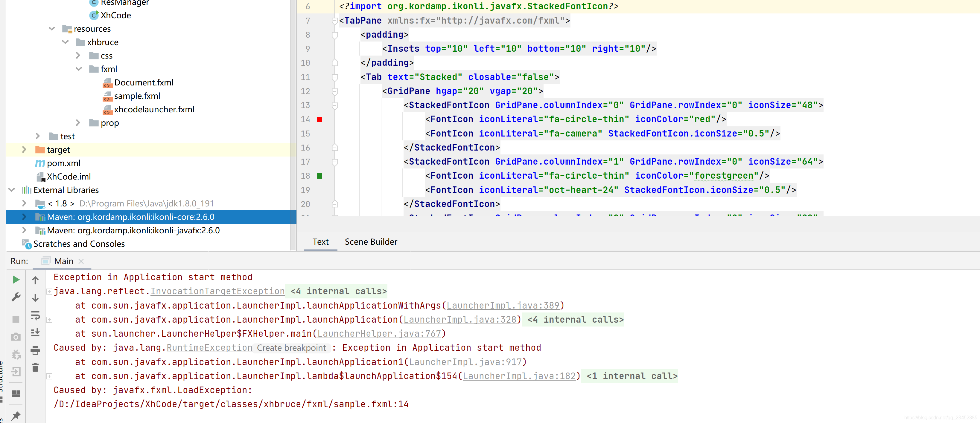Select the Main run tab
The height and width of the screenshot is (423, 980).
63,261
